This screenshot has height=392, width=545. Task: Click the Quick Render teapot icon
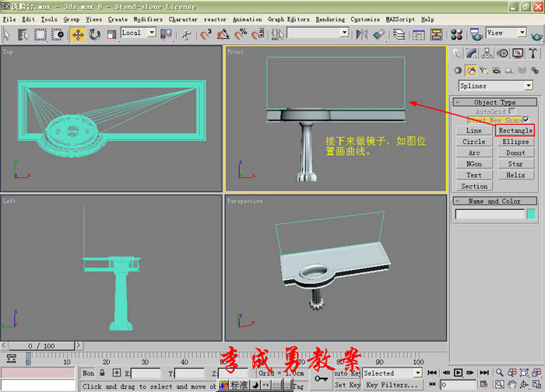pyautogui.click(x=536, y=35)
